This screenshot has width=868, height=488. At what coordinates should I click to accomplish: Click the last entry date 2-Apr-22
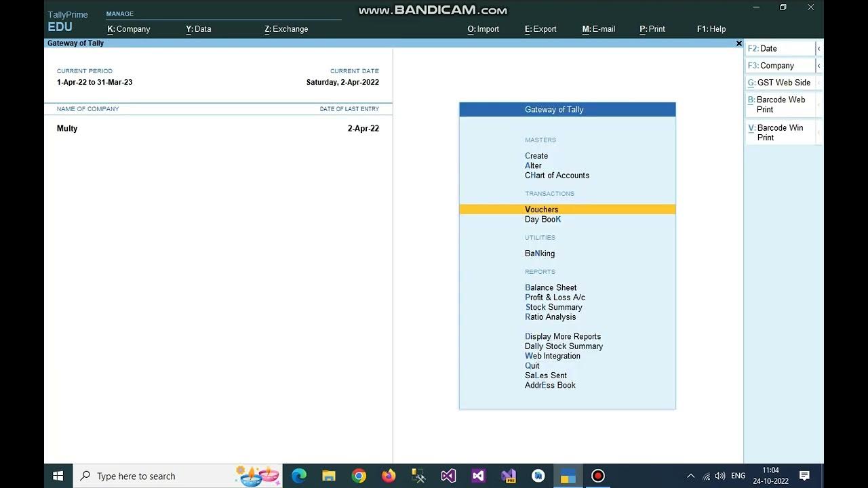point(363,129)
